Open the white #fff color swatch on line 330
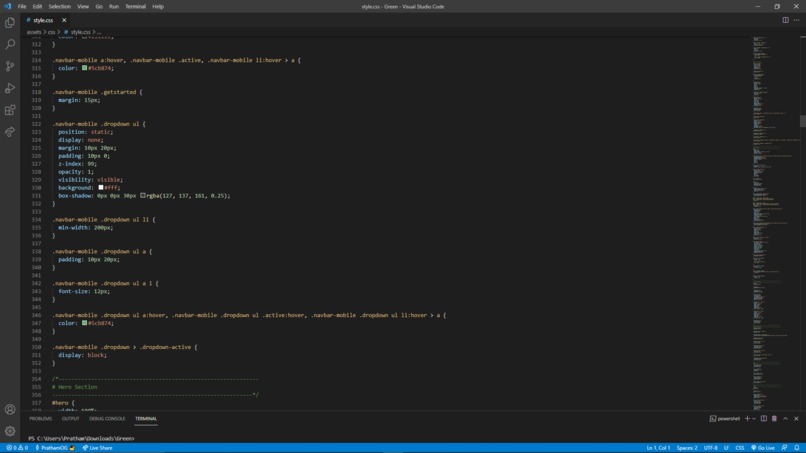Image resolution: width=806 pixels, height=453 pixels. [x=101, y=188]
